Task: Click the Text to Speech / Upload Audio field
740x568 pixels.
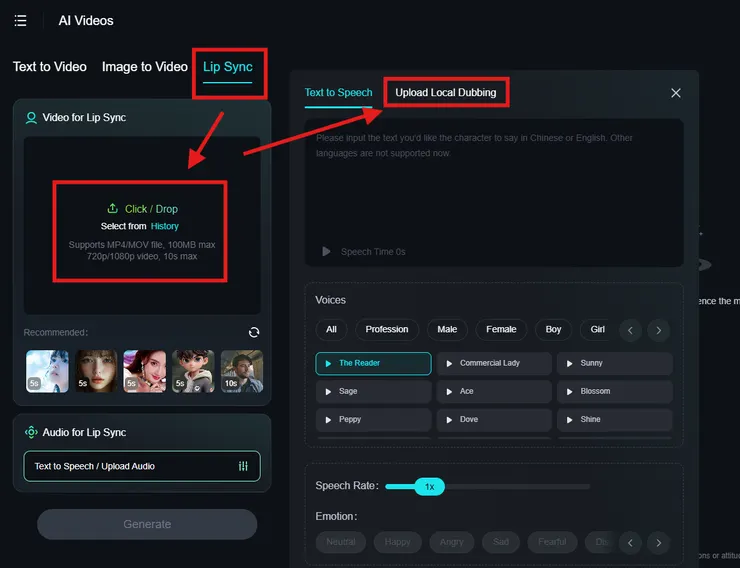Action: click(x=142, y=467)
